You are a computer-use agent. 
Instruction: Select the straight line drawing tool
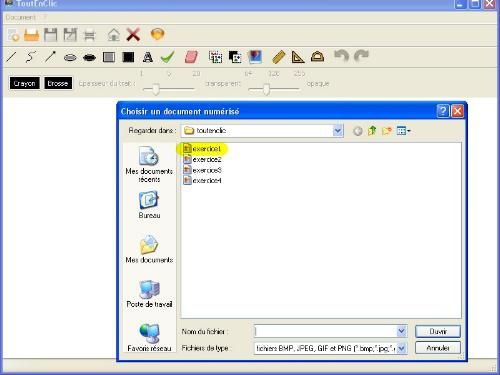[x=11, y=57]
